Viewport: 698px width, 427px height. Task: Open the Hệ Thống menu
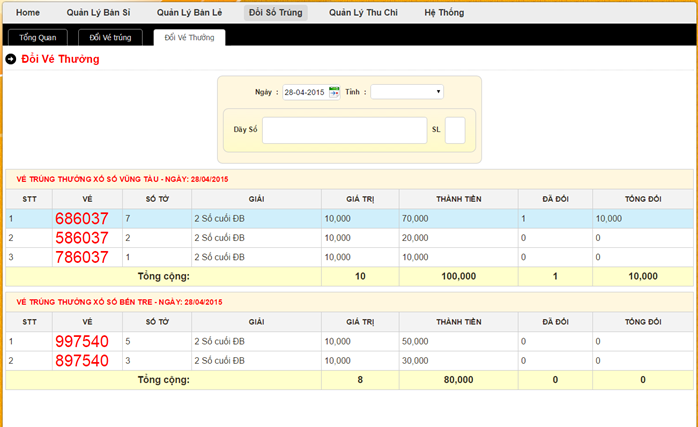pyautogui.click(x=445, y=12)
